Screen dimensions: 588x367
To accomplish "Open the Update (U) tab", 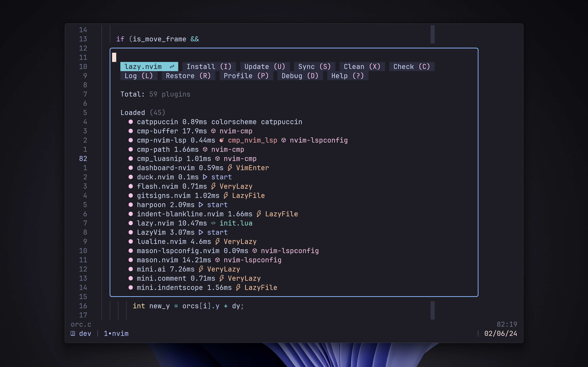I will pyautogui.click(x=265, y=67).
